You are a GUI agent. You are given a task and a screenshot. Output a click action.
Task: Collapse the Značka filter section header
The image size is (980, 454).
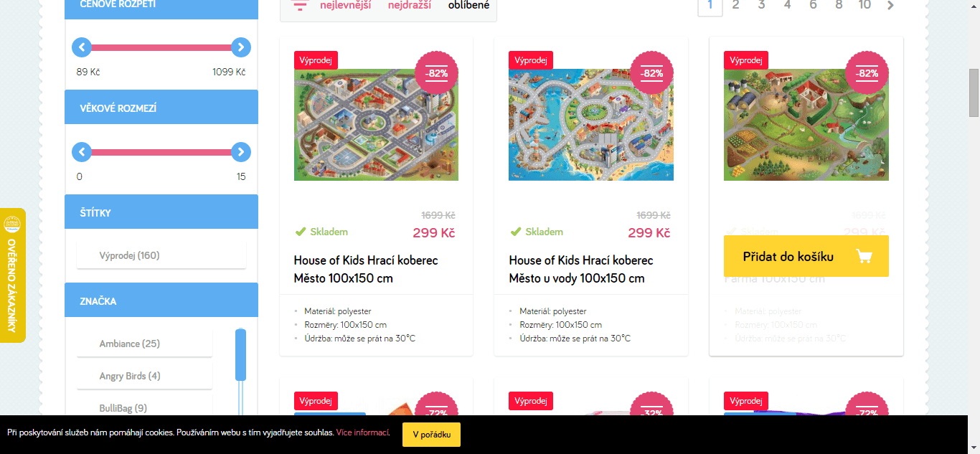[161, 301]
